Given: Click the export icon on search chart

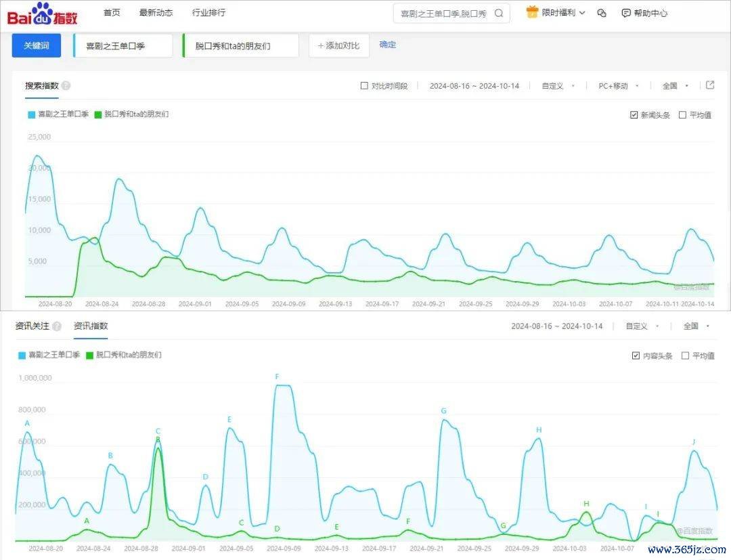Looking at the screenshot, I should 710,85.
